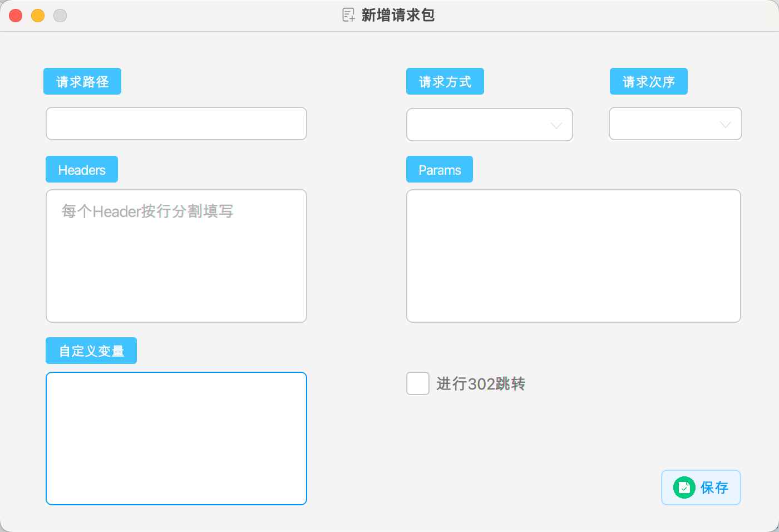Image resolution: width=779 pixels, height=532 pixels.
Task: Click the yellow minimize traffic light
Action: coord(37,16)
